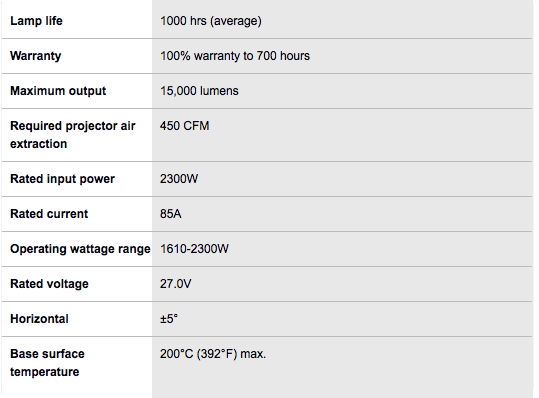Select the 85A value
Screen dimensions: 539x398
point(170,214)
